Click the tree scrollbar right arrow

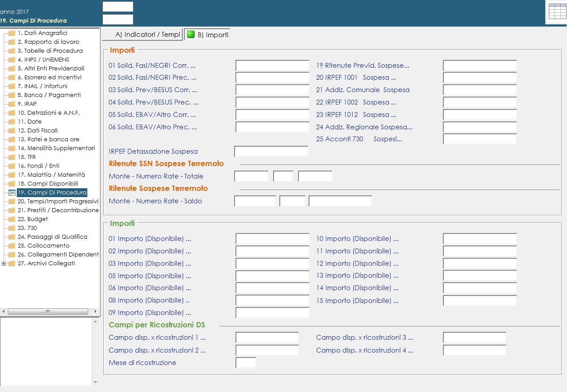click(x=95, y=312)
